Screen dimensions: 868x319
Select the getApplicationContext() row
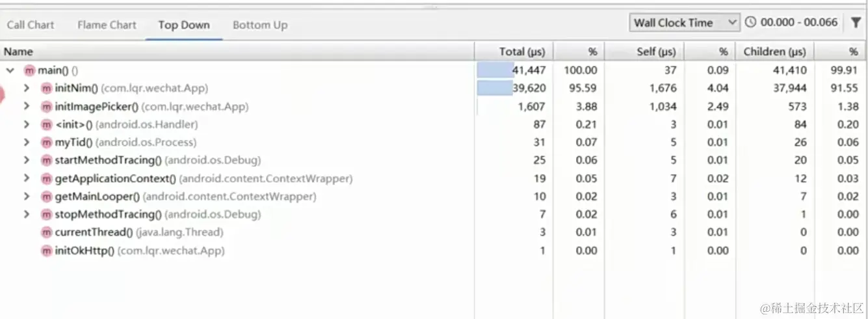coord(434,178)
